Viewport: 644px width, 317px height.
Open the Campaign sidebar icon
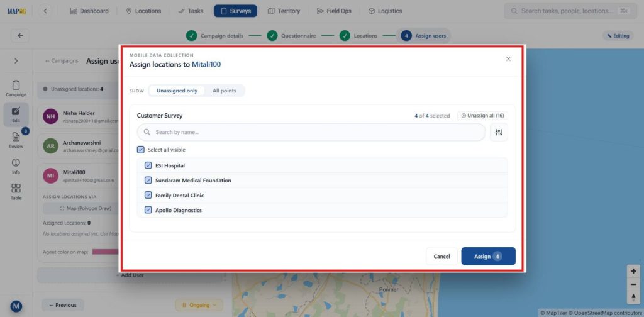pos(16,88)
